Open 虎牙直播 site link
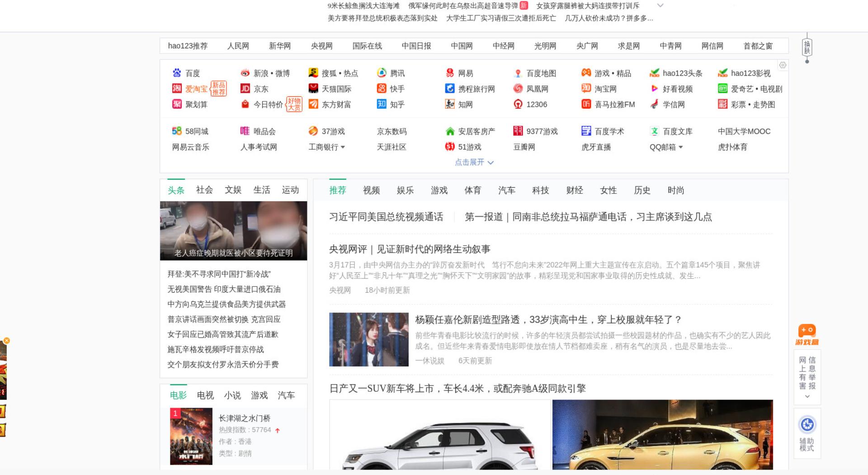The image size is (868, 475). tap(596, 147)
